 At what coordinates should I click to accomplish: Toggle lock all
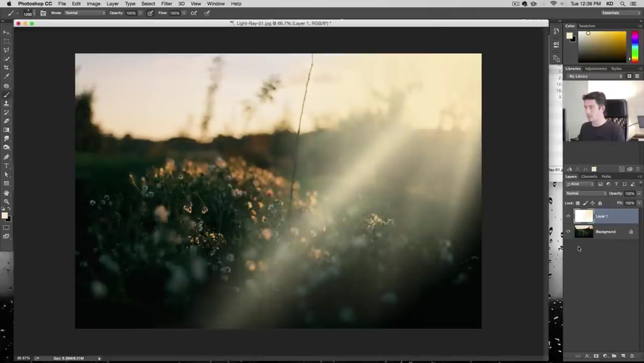pos(600,203)
